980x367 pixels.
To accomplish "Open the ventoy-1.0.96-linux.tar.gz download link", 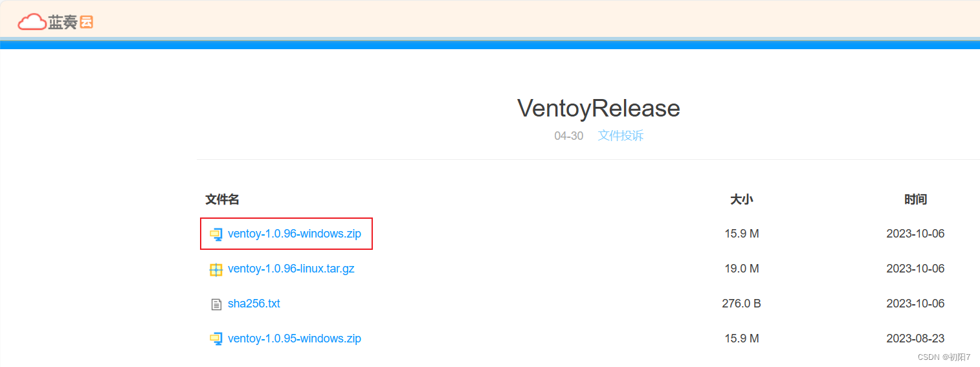I will 291,269.
